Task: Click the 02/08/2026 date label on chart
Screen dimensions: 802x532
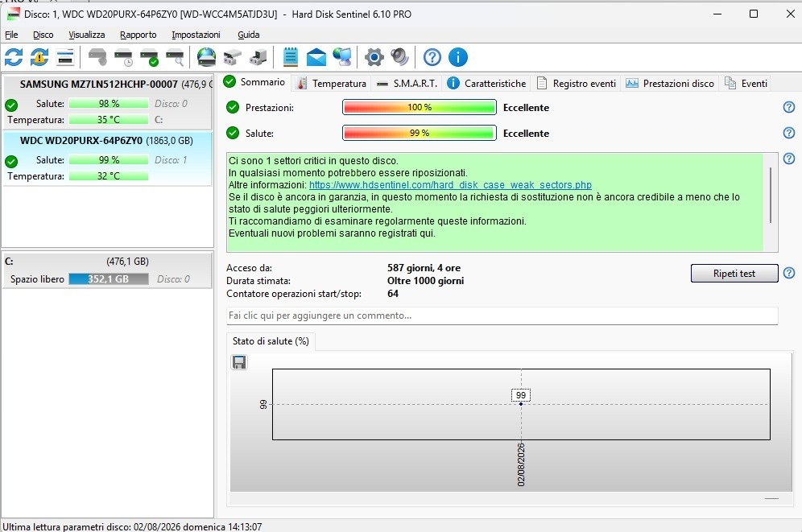Action: tap(521, 464)
